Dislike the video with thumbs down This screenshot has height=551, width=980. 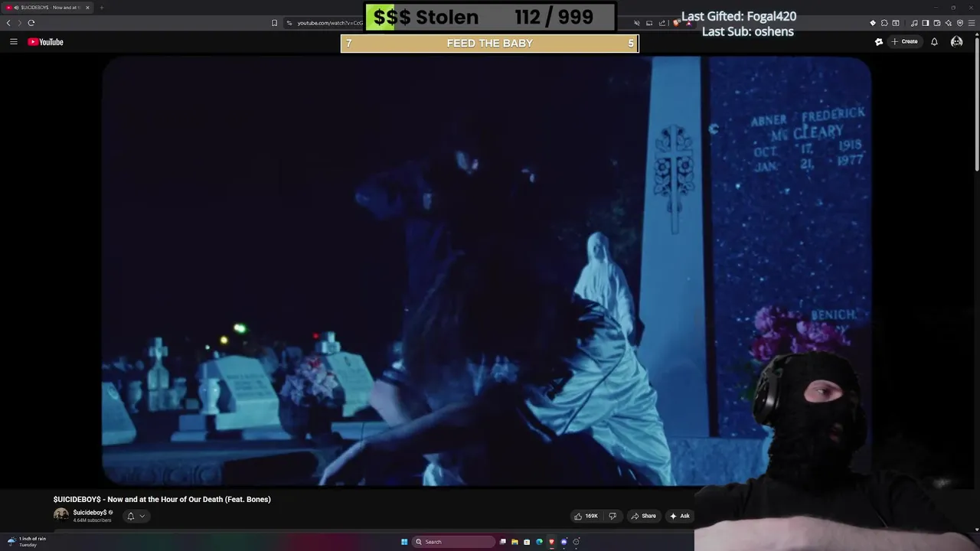(x=612, y=516)
